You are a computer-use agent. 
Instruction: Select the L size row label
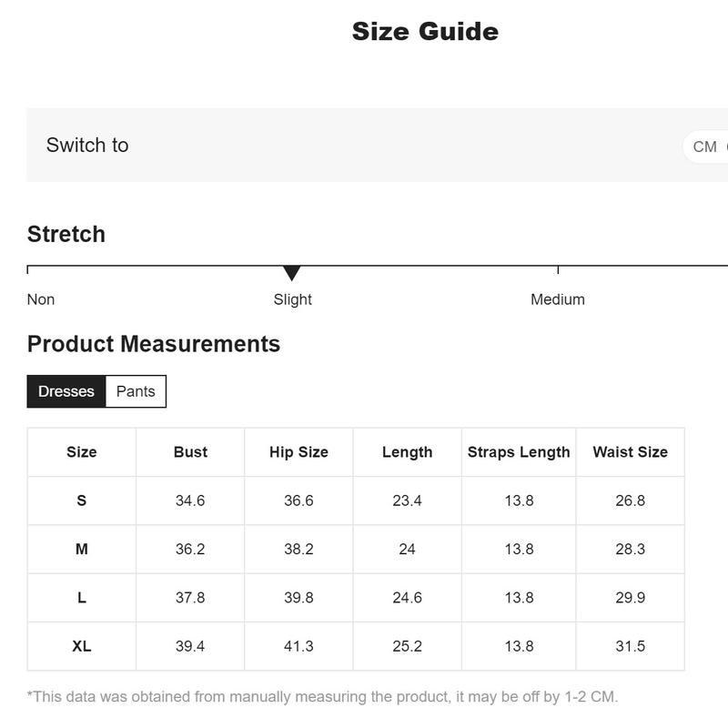(82, 598)
